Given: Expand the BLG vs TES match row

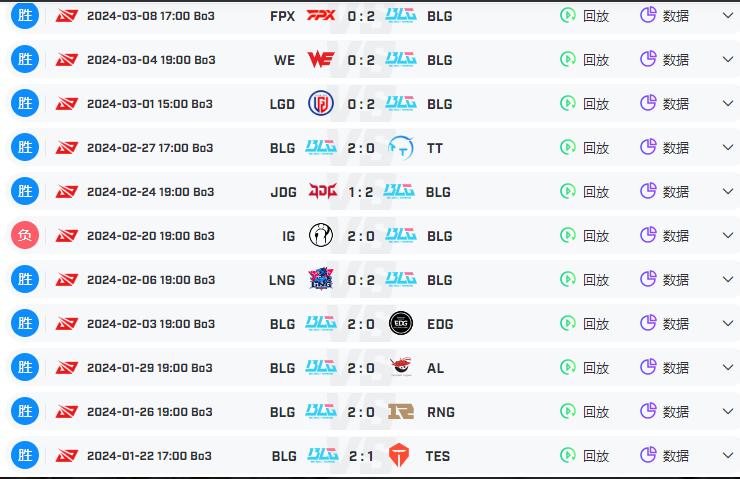Looking at the screenshot, I should 728,455.
